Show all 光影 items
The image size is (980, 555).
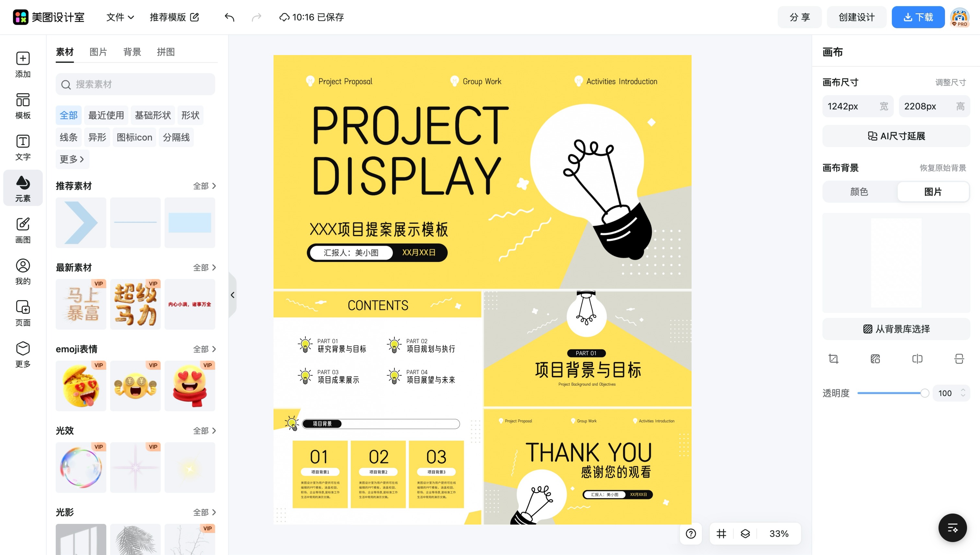coord(204,512)
